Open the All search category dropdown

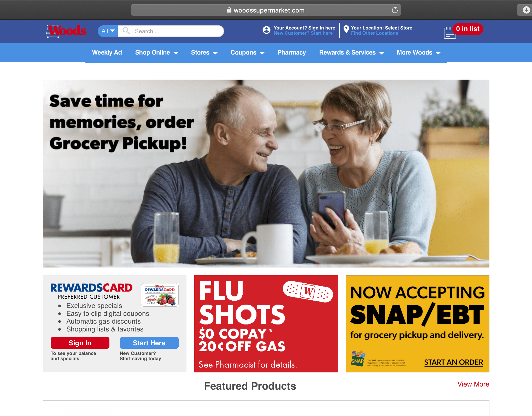point(108,31)
